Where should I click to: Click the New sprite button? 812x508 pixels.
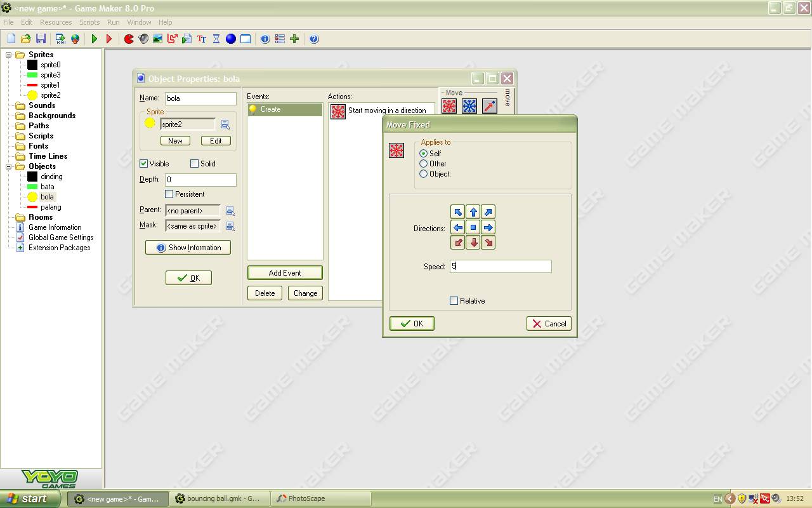pos(175,140)
